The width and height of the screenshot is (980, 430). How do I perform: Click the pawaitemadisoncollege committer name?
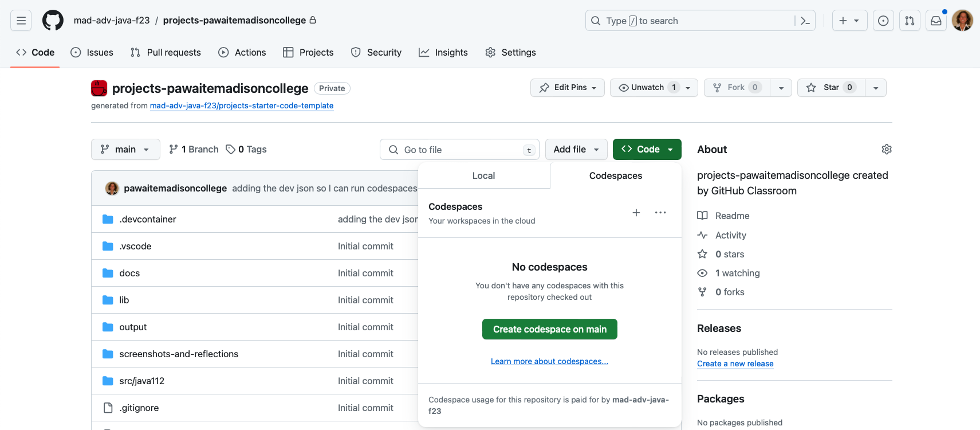tap(175, 188)
